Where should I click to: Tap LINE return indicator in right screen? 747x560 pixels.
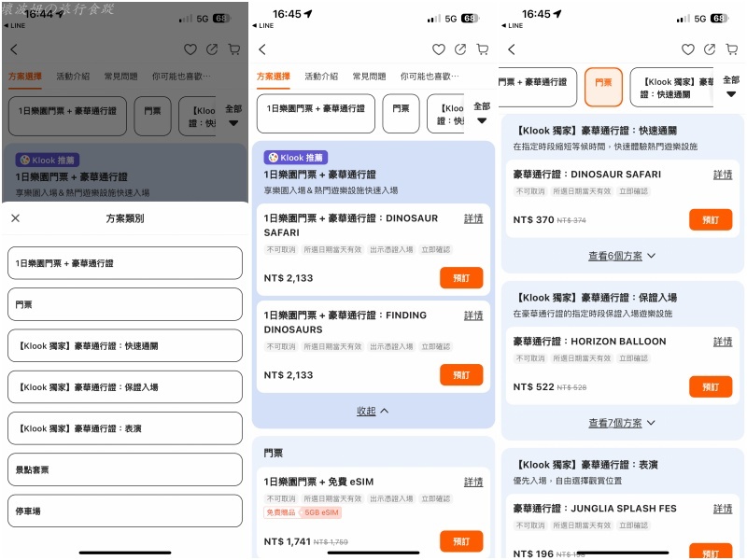tap(512, 26)
